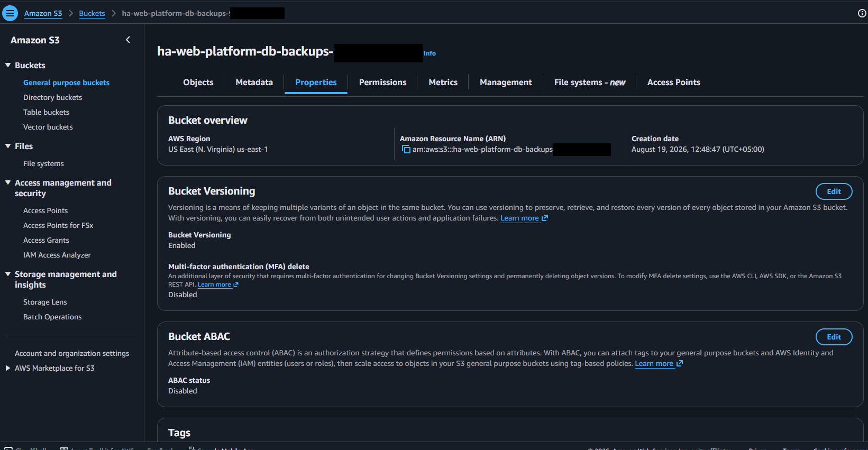Collapse the Buckets section in the sidebar
The width and height of the screenshot is (868, 450).
pos(8,65)
